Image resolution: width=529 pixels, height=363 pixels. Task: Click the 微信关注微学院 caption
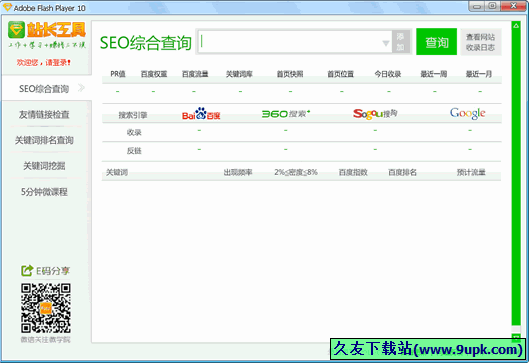tap(46, 339)
